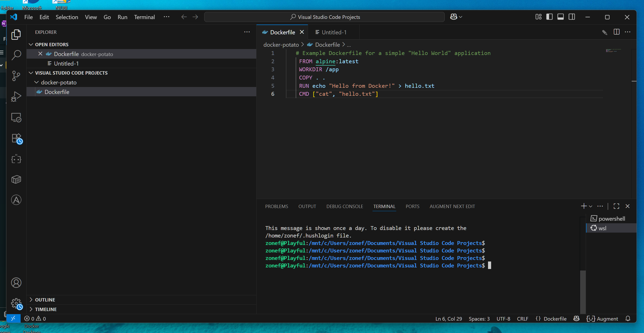Click Spaces: 3 indentation setting

coord(479,319)
